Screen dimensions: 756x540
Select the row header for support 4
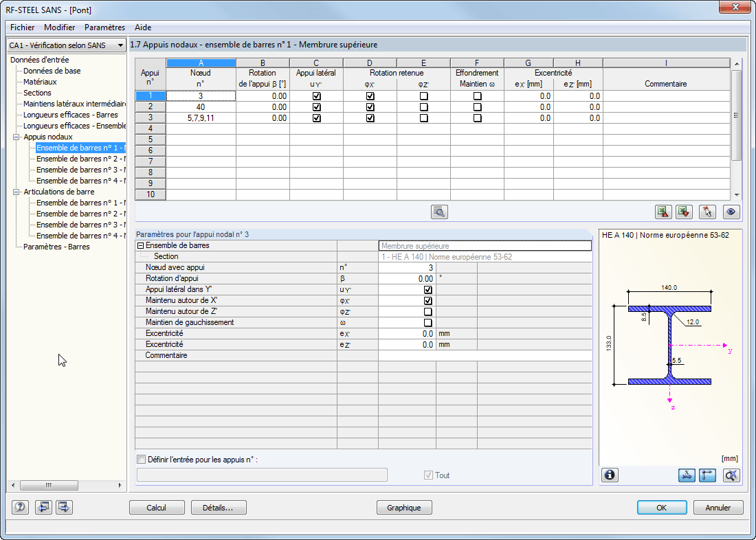151,128
